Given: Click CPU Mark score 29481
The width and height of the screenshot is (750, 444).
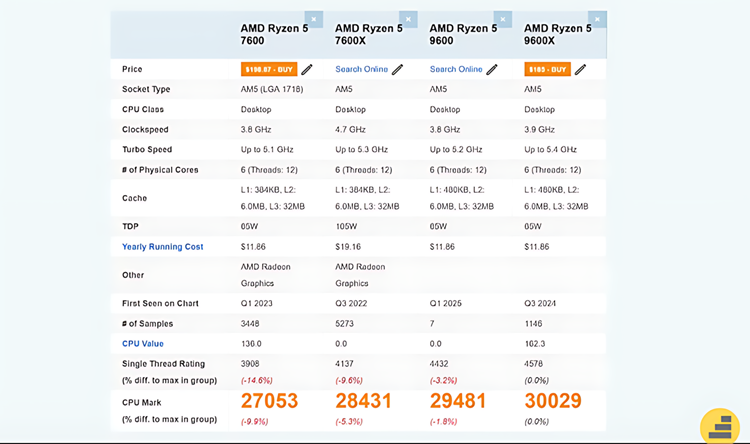Looking at the screenshot, I should [458, 401].
